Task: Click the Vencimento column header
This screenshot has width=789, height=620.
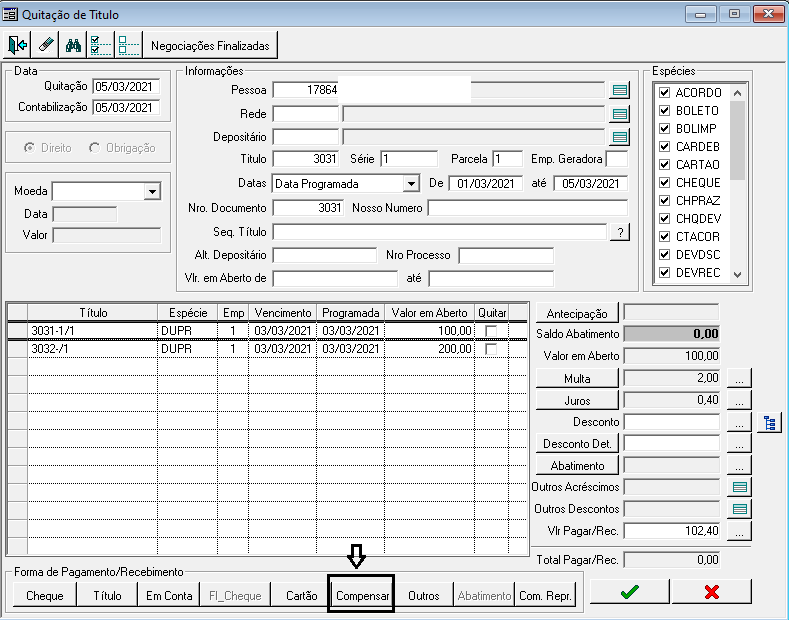Action: coord(282,313)
